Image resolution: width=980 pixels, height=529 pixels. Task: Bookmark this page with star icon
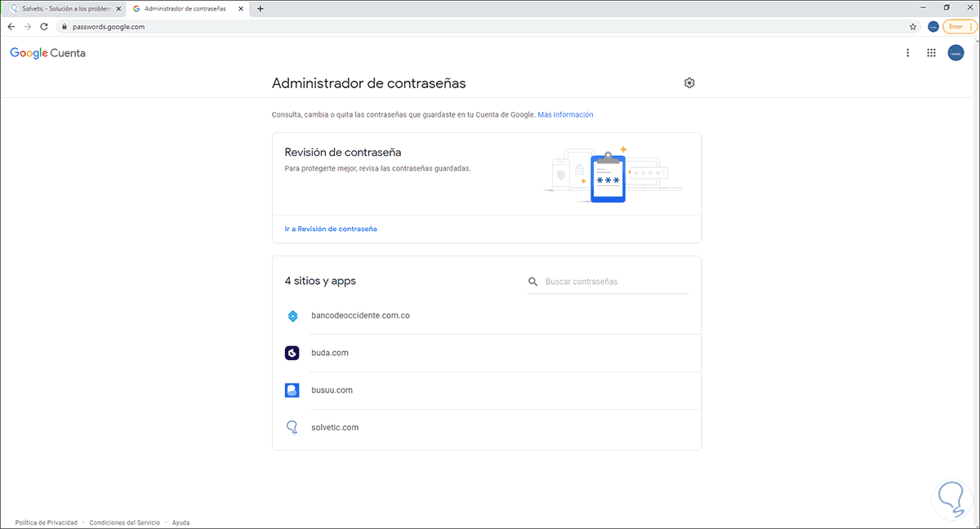coord(913,26)
